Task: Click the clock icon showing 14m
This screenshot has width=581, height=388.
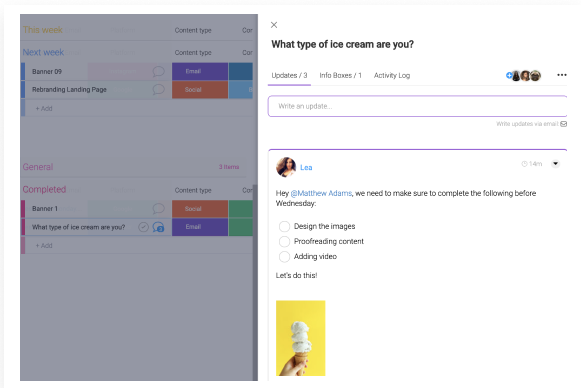Action: [x=524, y=164]
